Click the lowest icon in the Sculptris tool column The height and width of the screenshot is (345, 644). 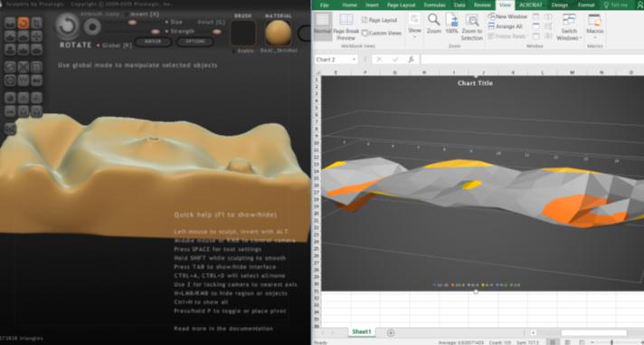pyautogui.click(x=10, y=129)
